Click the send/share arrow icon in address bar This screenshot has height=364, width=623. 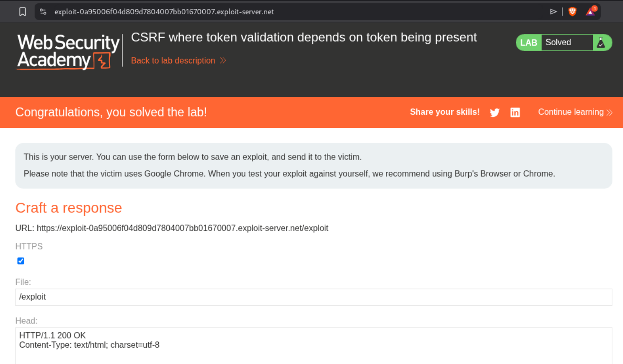click(x=553, y=12)
